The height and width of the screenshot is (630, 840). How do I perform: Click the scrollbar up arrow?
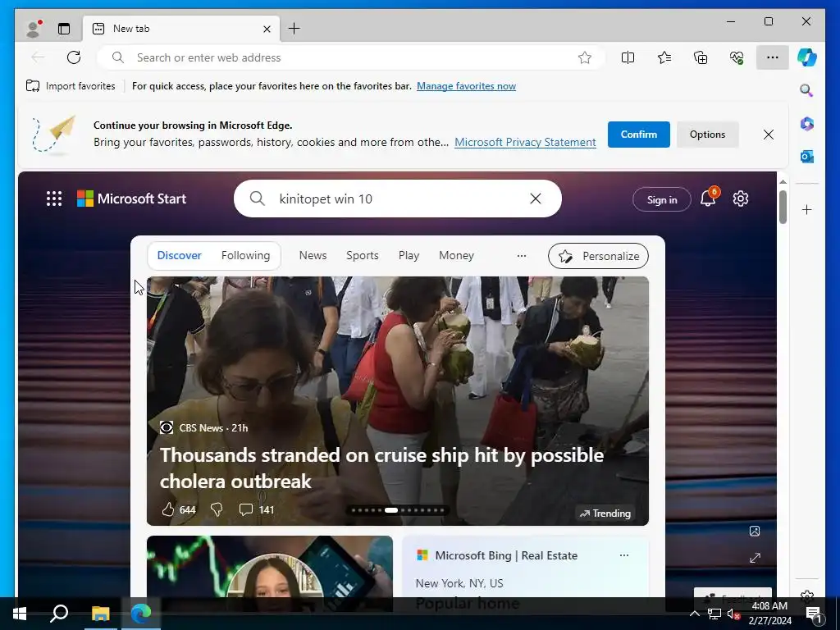click(783, 182)
